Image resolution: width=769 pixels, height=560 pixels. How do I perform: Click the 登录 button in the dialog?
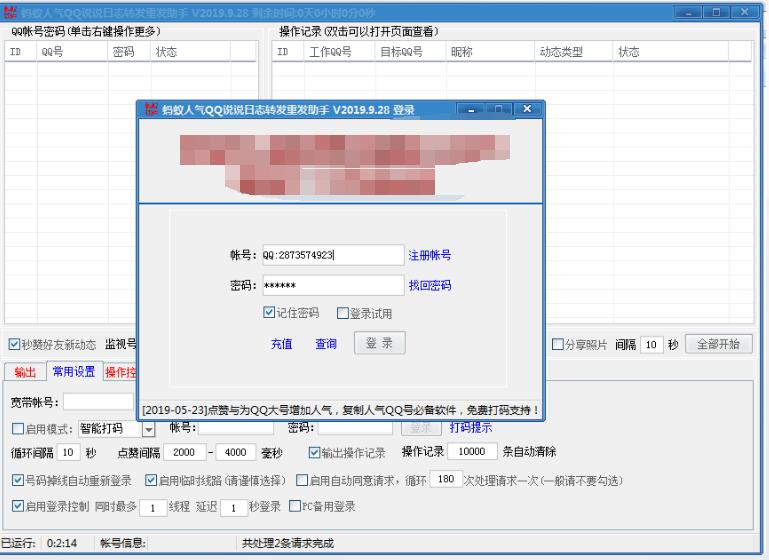(x=380, y=343)
